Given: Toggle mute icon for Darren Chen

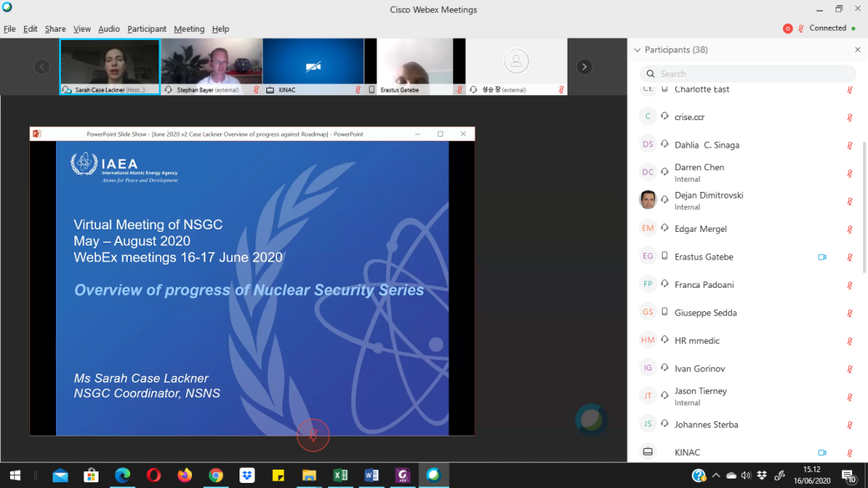Looking at the screenshot, I should pos(850,174).
